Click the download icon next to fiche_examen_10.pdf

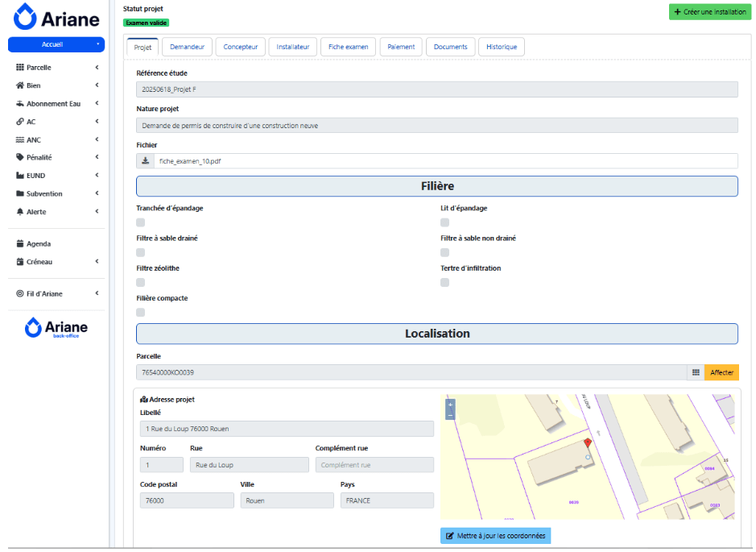pos(145,161)
